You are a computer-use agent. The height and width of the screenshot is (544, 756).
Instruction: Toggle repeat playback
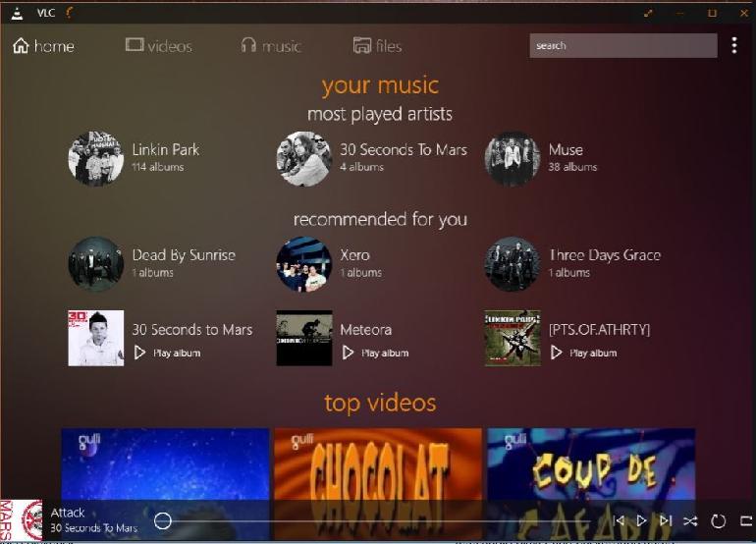(x=718, y=520)
